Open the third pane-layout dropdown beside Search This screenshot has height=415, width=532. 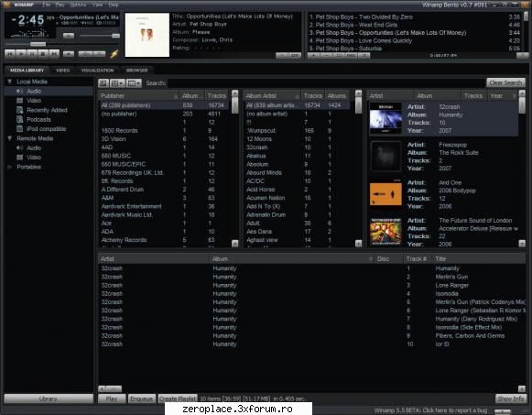(x=134, y=82)
